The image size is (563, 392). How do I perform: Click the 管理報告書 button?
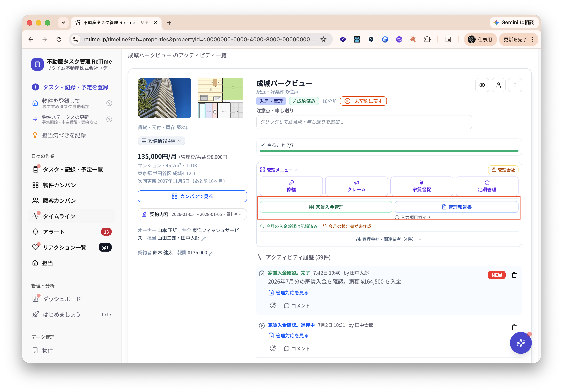[456, 207]
